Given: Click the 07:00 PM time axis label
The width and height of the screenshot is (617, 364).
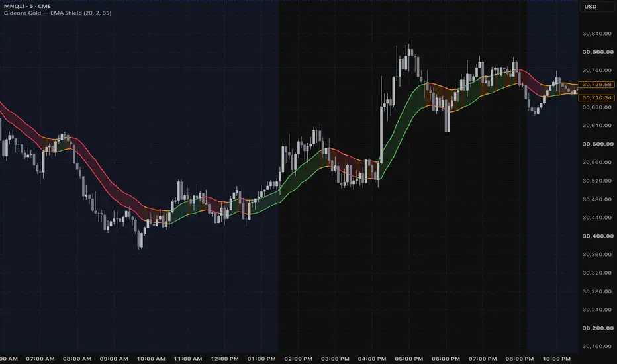Looking at the screenshot, I should (x=483, y=359).
